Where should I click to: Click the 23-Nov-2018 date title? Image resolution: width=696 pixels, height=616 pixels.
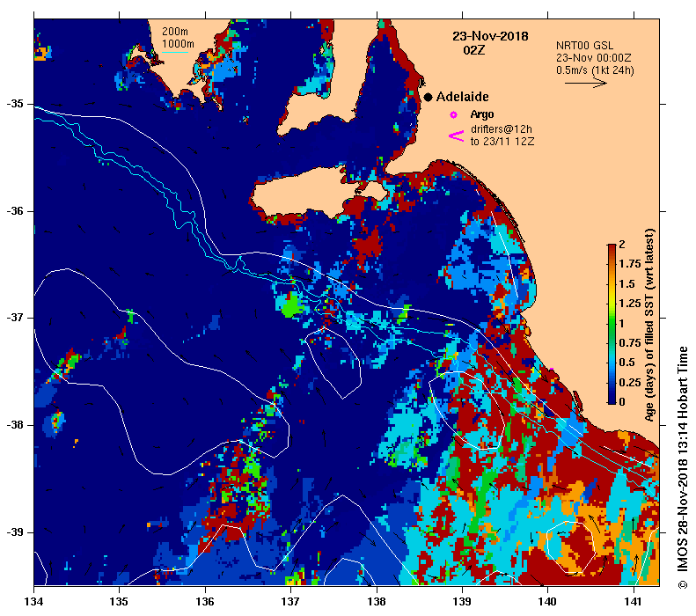pos(490,36)
